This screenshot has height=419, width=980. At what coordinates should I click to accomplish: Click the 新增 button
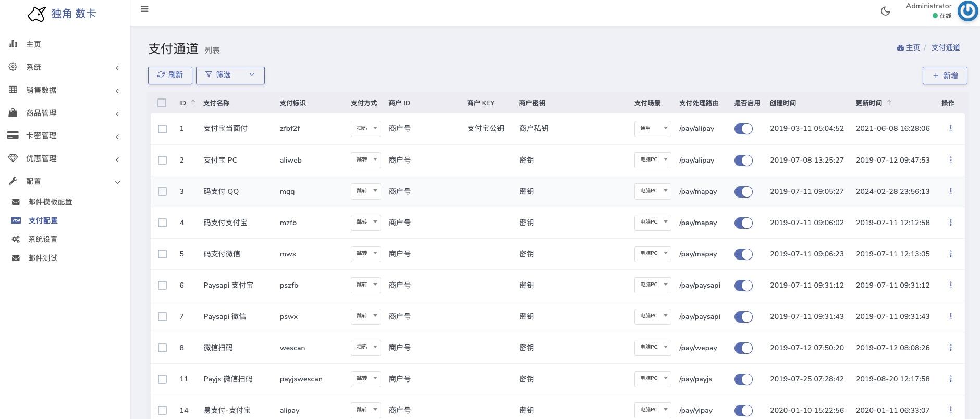pyautogui.click(x=945, y=76)
